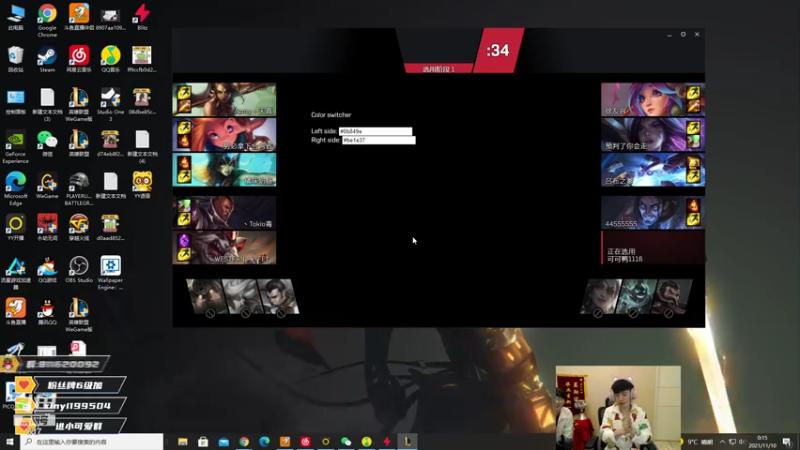Viewport: 800px width, 450px height.
Task: Click the second left-team banned champion
Action: pos(241,296)
